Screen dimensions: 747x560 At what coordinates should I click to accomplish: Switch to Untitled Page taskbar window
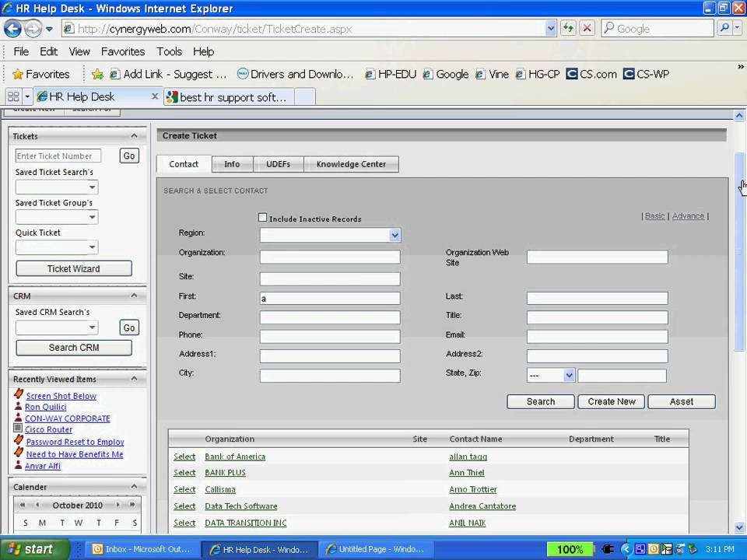(375, 549)
